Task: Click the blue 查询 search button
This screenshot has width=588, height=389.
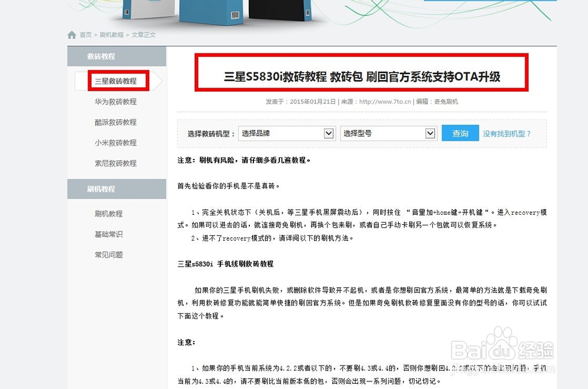Action: click(459, 133)
